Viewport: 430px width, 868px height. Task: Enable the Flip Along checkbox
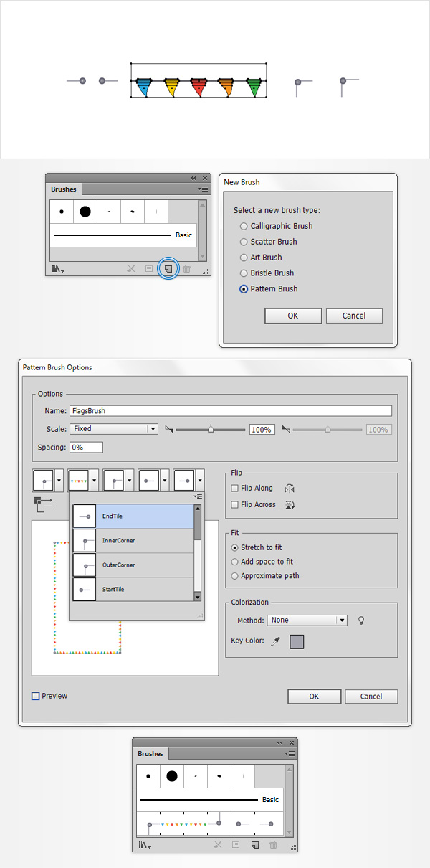click(235, 488)
